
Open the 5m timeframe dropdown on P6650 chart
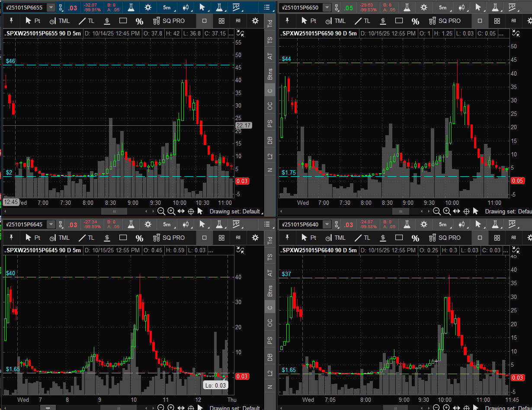click(x=442, y=7)
